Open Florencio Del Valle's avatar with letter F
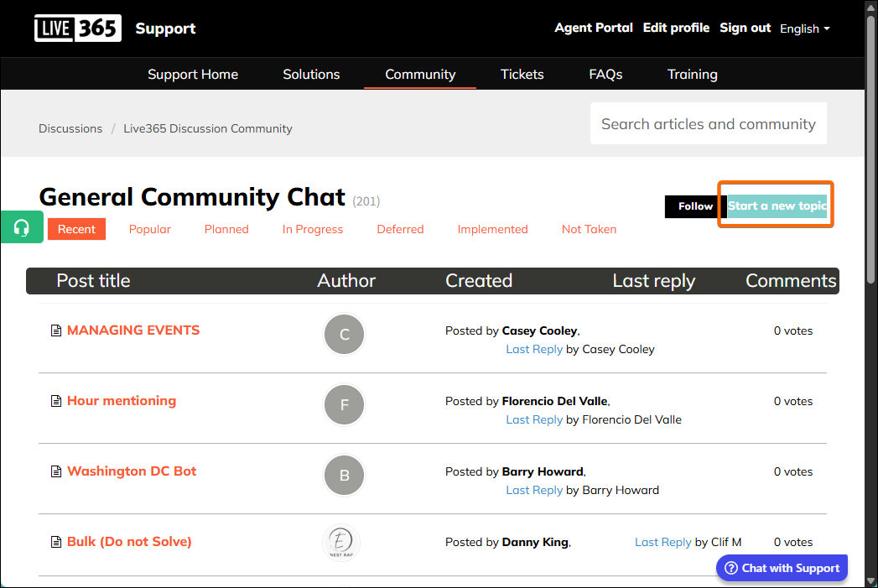This screenshot has width=878, height=588. (x=345, y=405)
